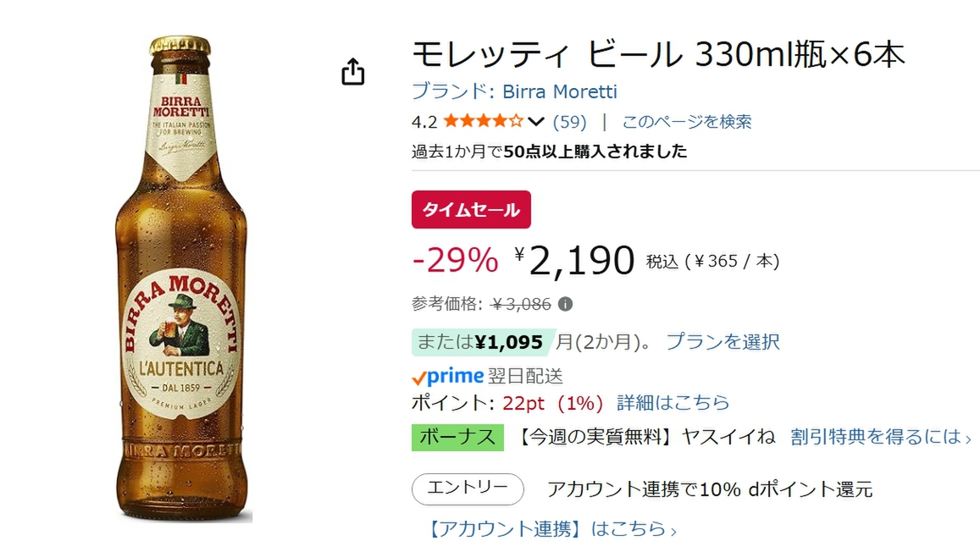This screenshot has width=980, height=541.
Task: Click the info icon next to 参考価格
Action: (x=565, y=304)
